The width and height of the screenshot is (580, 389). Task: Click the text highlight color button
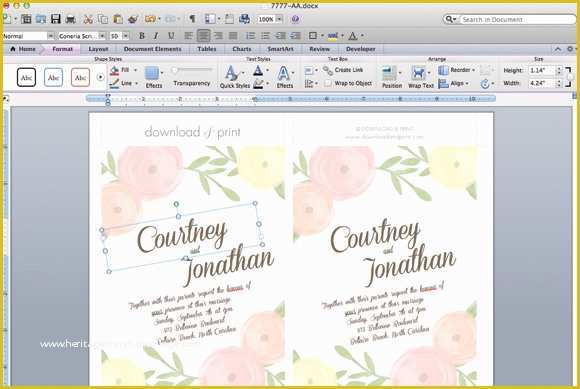click(x=333, y=35)
